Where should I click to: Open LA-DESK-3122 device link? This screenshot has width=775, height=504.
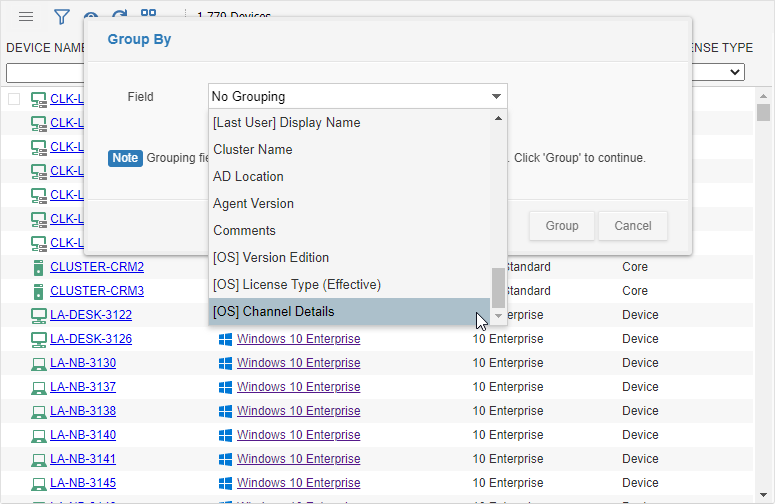point(91,315)
